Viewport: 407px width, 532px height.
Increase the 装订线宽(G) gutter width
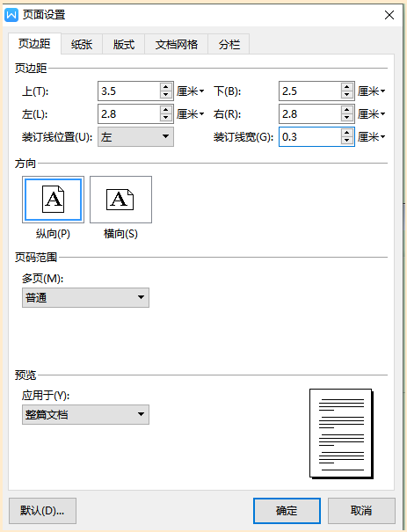(x=346, y=132)
